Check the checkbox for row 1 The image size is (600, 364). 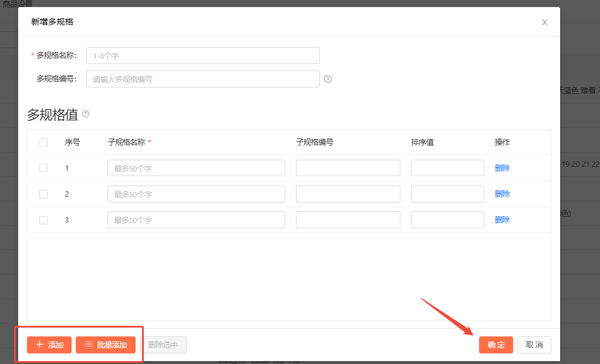pos(43,168)
